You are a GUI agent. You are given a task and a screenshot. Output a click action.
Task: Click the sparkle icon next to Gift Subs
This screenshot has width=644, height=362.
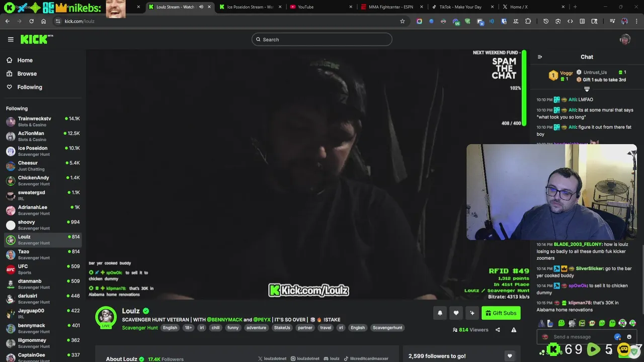(472, 313)
